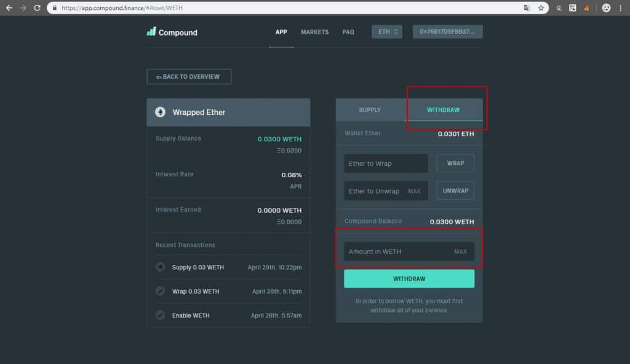
Task: Select the WITHDRAW tab
Action: pyautogui.click(x=443, y=109)
